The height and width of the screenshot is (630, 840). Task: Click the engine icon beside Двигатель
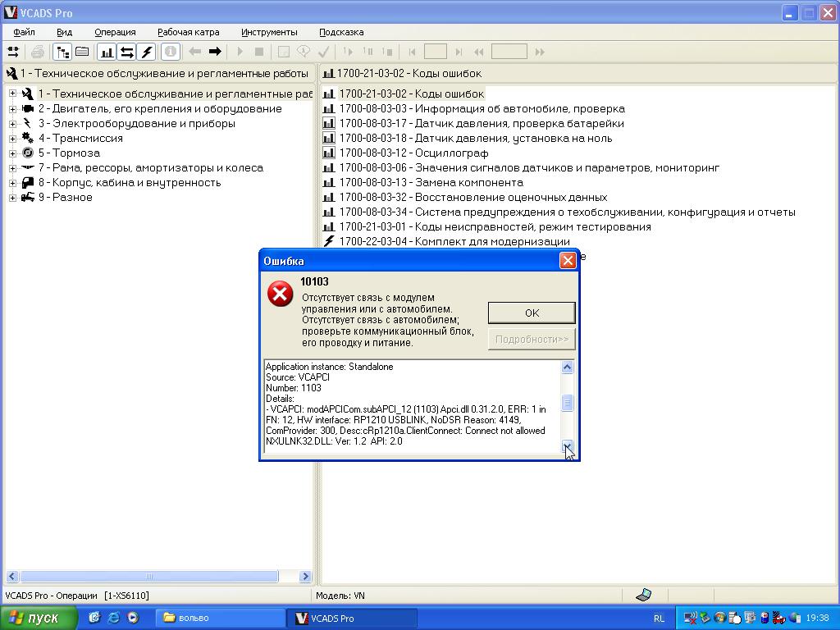(27, 109)
